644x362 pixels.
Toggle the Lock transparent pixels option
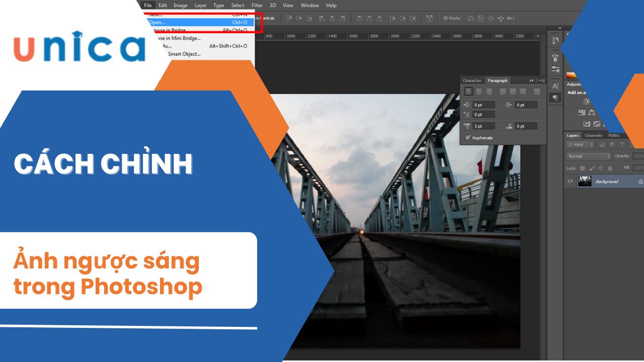(583, 168)
